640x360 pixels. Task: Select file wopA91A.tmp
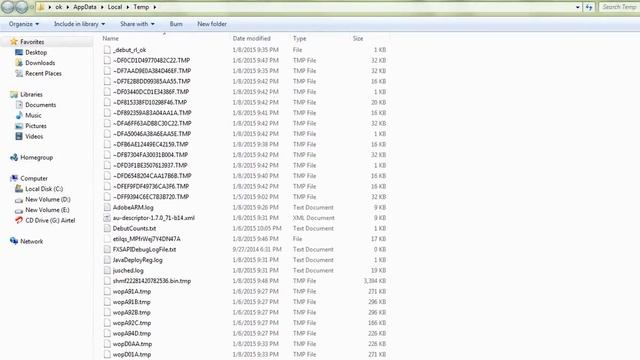pyautogui.click(x=132, y=291)
